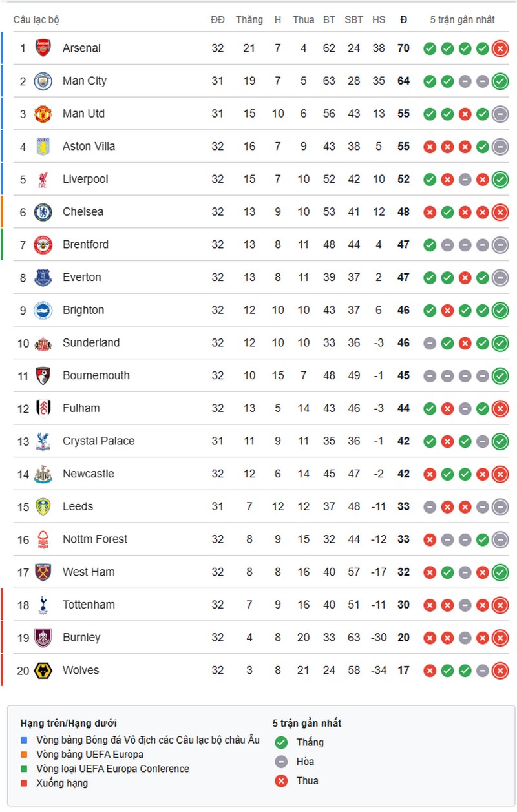
Task: Click the Thua legend entry text
Action: click(308, 780)
